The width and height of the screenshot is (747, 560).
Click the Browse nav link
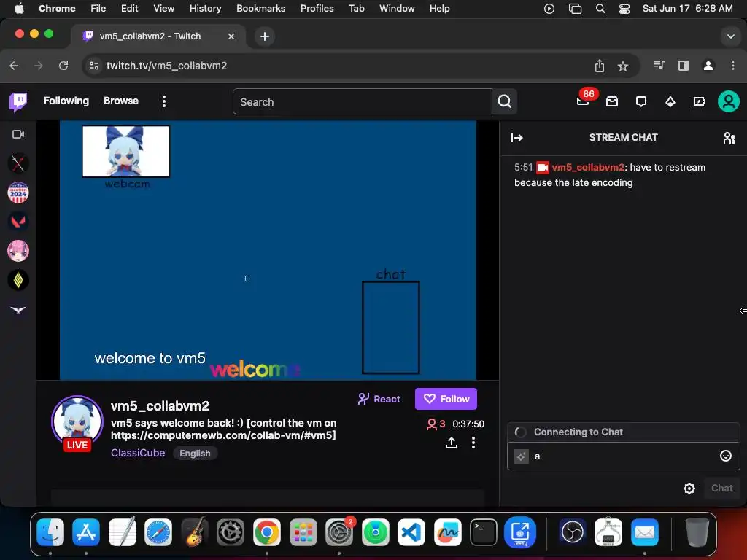tap(121, 101)
